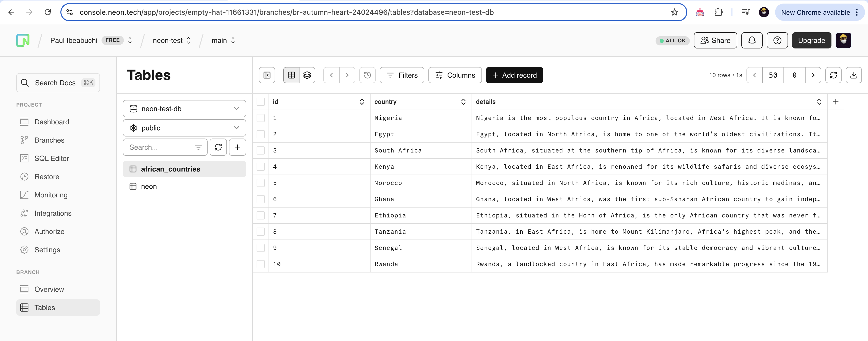The height and width of the screenshot is (341, 868).
Task: Select the South Africa row checkbox
Action: (261, 151)
